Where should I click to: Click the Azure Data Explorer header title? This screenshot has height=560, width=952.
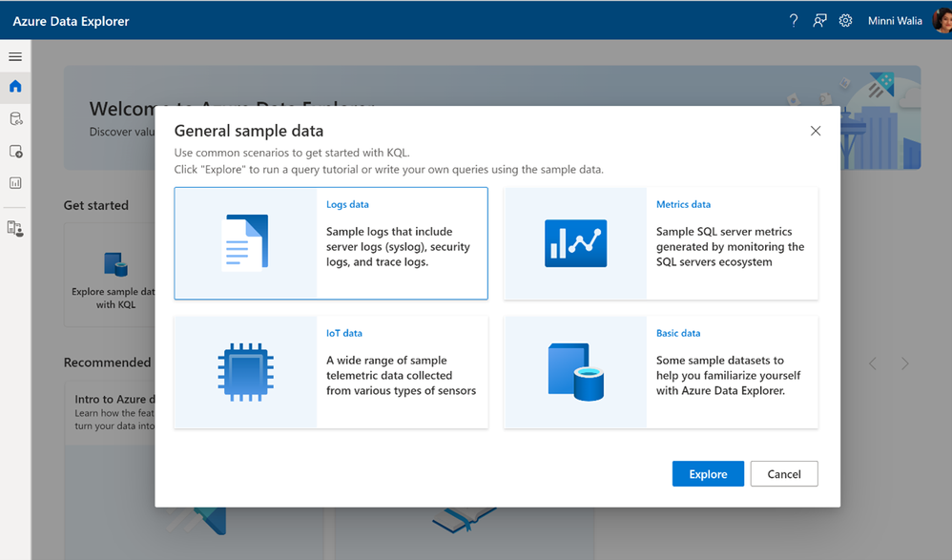[71, 21]
